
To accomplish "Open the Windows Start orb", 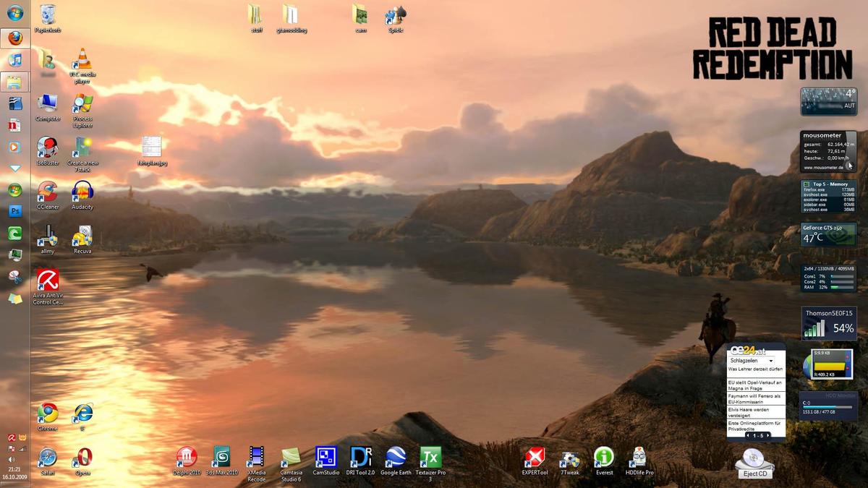I will [x=15, y=14].
